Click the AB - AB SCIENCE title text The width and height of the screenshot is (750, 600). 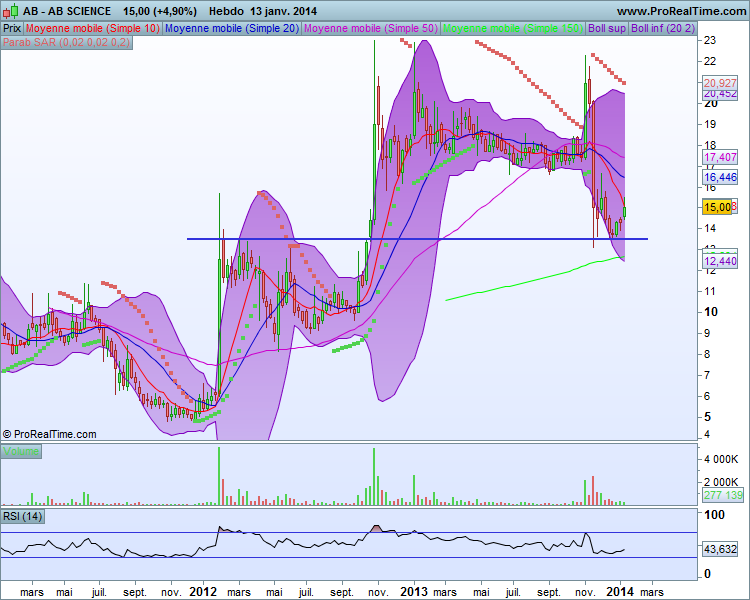pos(67,11)
